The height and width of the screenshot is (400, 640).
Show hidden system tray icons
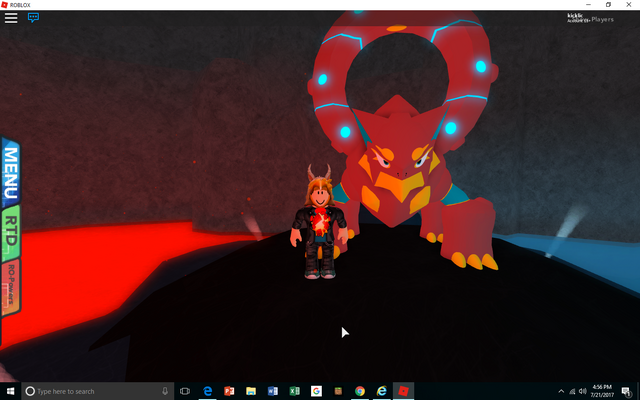click(x=561, y=391)
